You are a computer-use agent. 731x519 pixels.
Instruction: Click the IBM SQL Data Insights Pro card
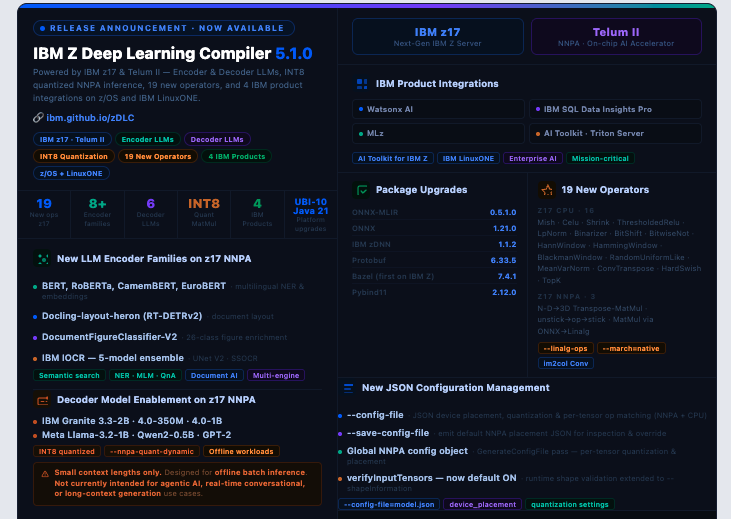tap(615, 109)
